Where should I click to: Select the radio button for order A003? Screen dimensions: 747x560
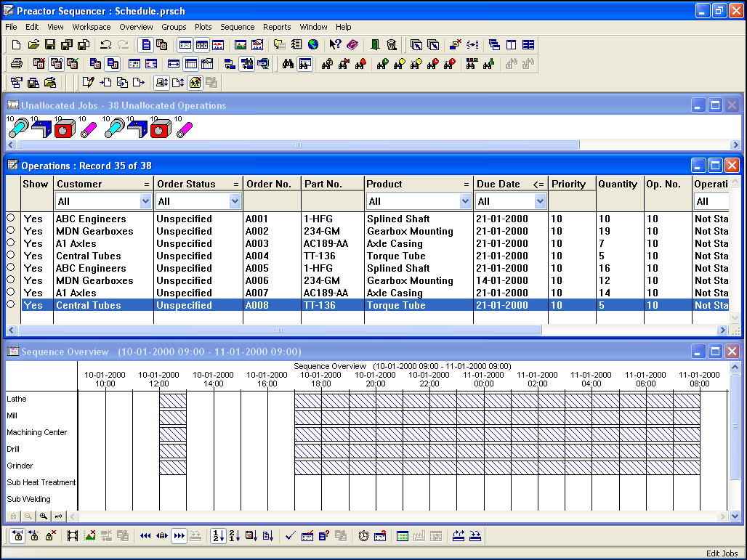coord(10,243)
